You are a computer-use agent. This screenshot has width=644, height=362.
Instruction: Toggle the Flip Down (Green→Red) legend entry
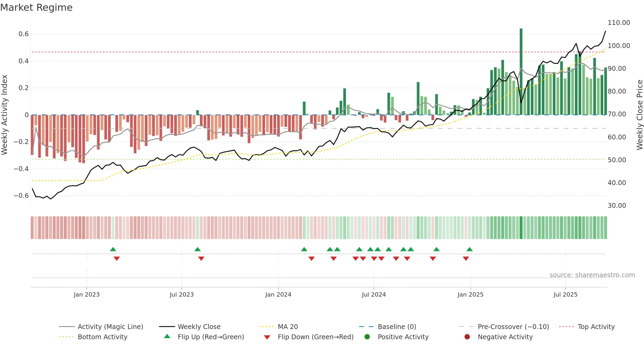pyautogui.click(x=309, y=337)
